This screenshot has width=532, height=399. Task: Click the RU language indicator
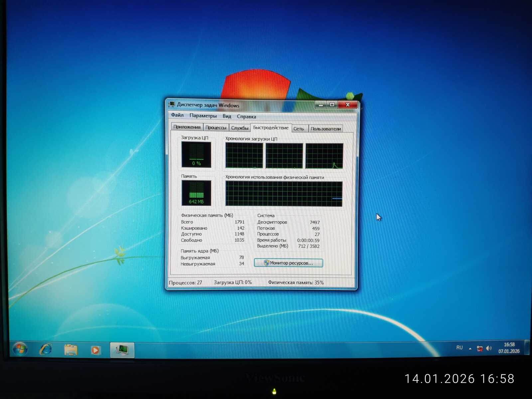tap(460, 347)
